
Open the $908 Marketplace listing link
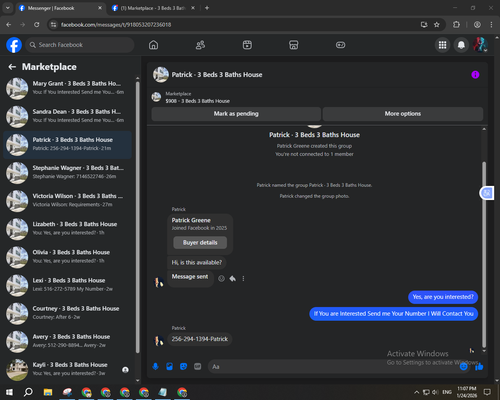click(x=197, y=101)
